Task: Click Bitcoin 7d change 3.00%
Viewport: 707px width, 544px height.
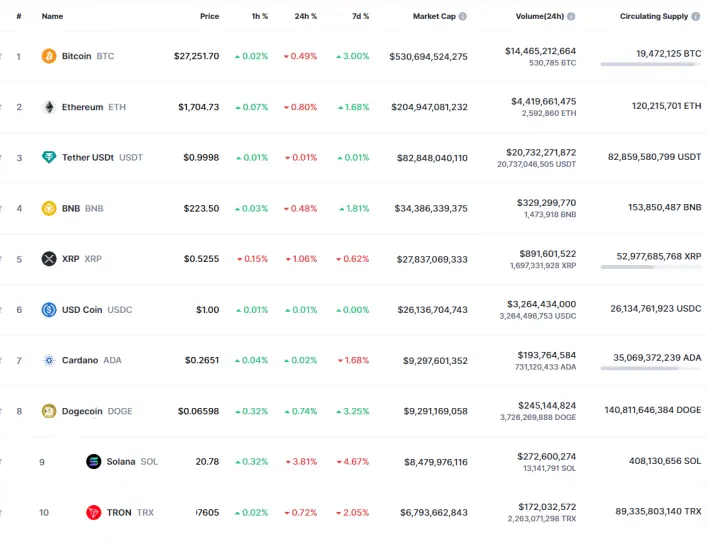Action: tap(353, 56)
